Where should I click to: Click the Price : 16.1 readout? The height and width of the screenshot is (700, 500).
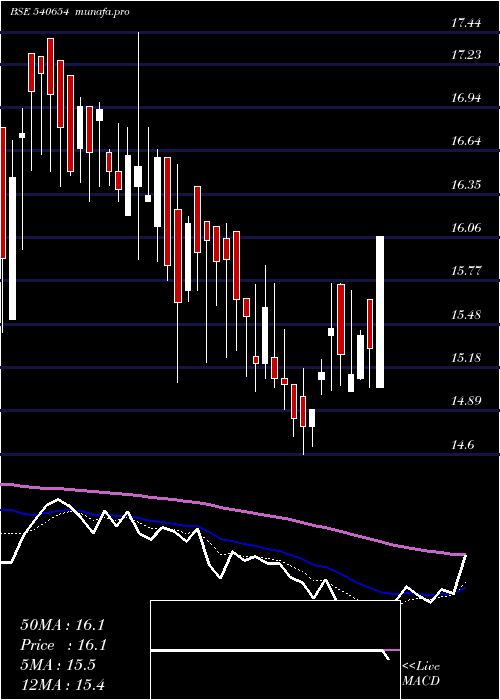click(62, 645)
